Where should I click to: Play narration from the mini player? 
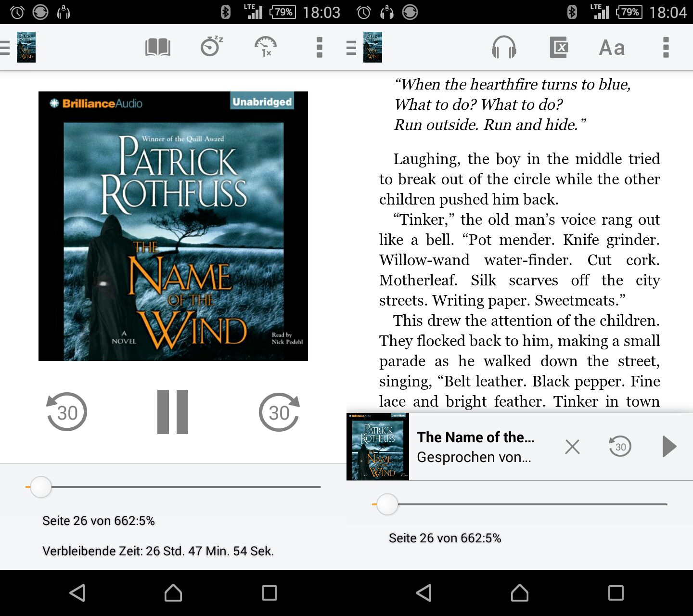(669, 447)
